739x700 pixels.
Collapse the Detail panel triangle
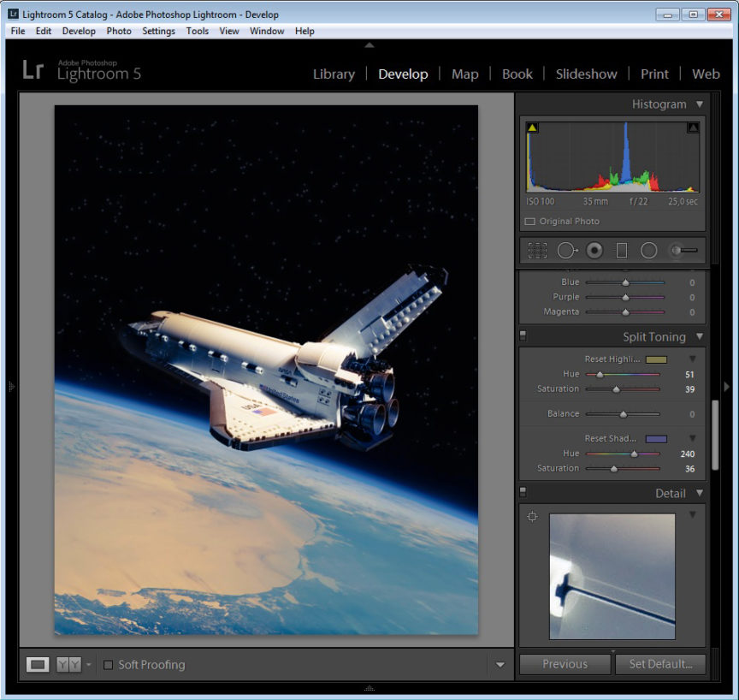tap(699, 493)
